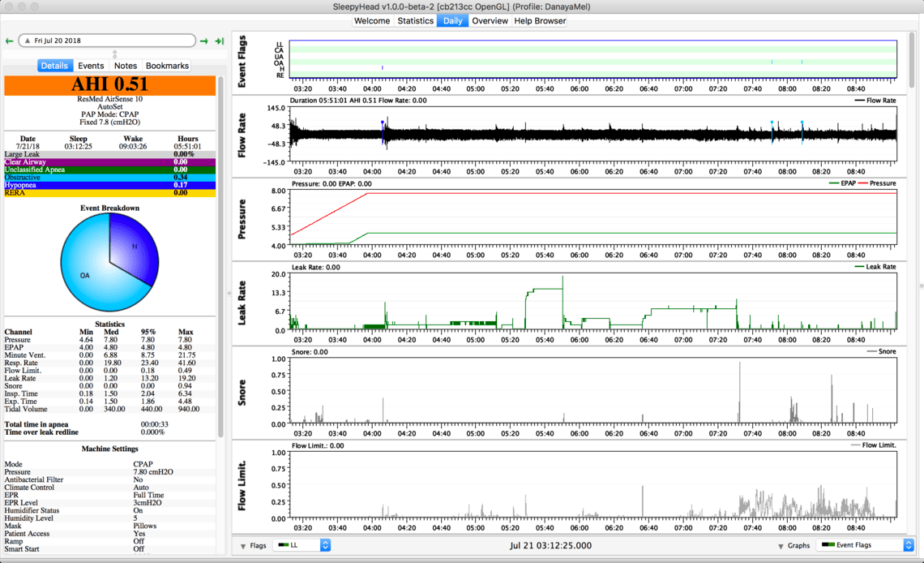Jump to the most recent day arrow
924x563 pixels.
219,41
